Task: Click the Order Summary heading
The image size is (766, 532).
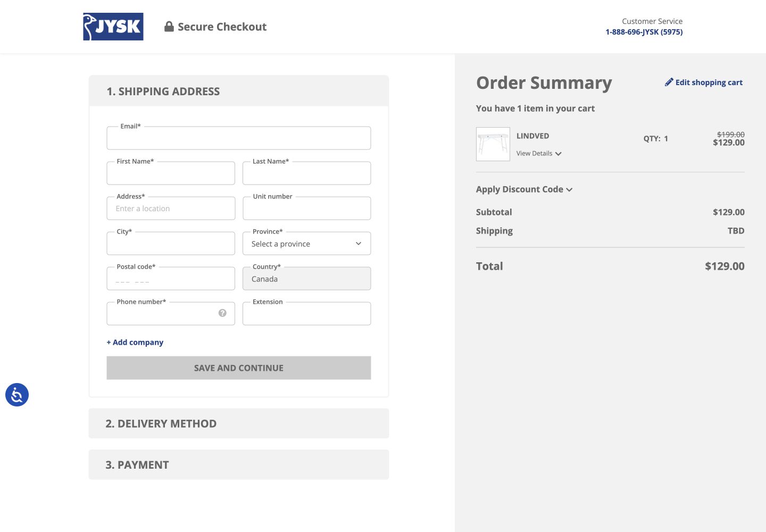Action: [544, 83]
